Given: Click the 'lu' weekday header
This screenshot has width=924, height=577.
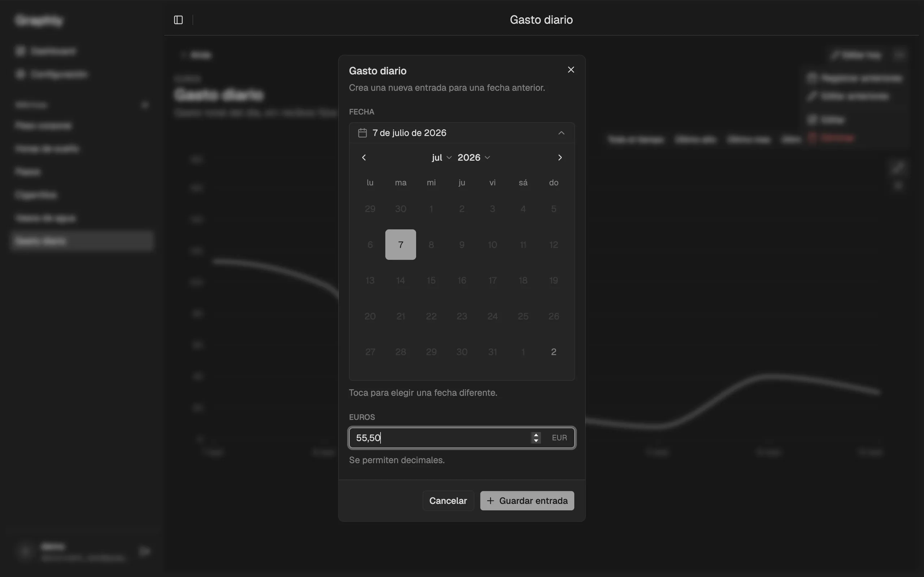Looking at the screenshot, I should pyautogui.click(x=370, y=183).
